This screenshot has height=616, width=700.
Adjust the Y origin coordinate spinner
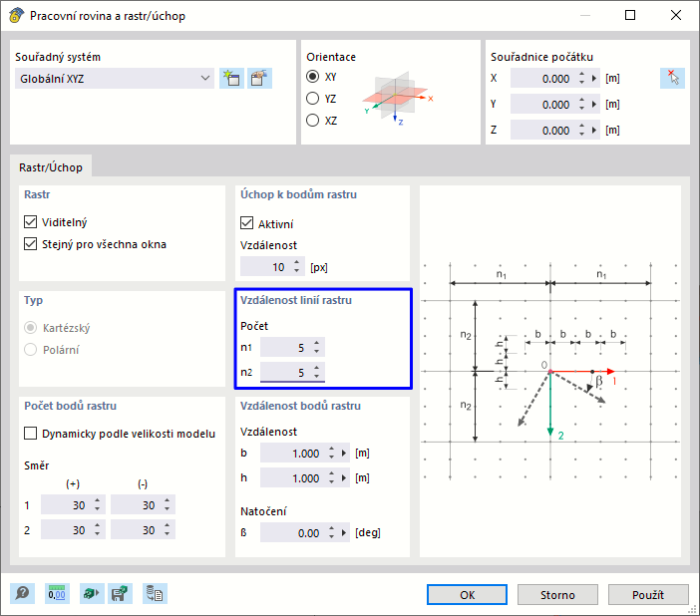coord(581,105)
